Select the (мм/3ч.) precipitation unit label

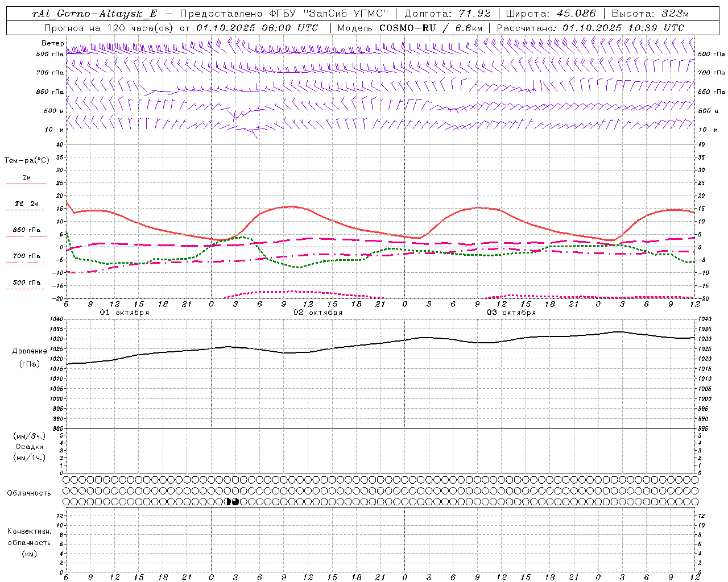30,436
